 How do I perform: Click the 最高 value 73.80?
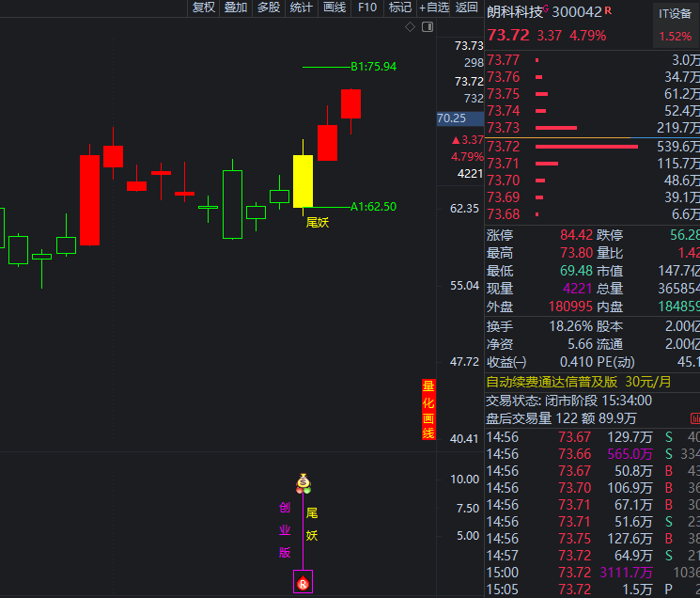[576, 253]
